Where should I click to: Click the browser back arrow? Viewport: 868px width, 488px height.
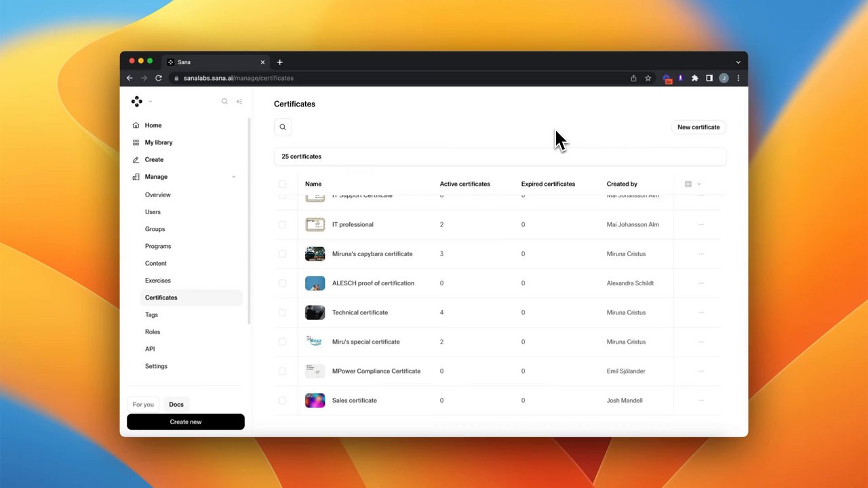coord(130,78)
